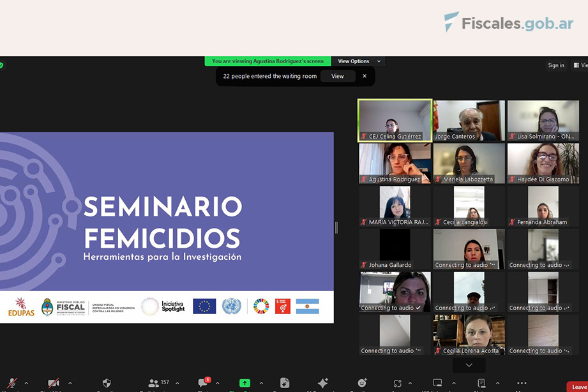Open the Whiteboards icon in toolbar
Image resolution: width=588 pixels, height=392 pixels.
click(x=437, y=383)
